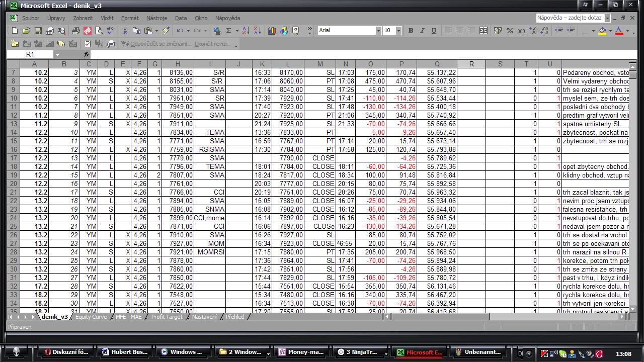Screen dimensions: 644x362
Task: Toggle bold formatting
Action: coord(411,31)
